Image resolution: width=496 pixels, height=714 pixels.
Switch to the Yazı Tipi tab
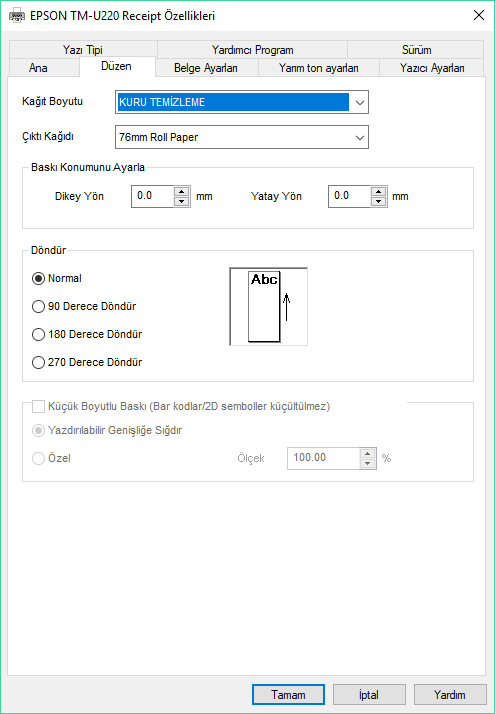[83, 50]
